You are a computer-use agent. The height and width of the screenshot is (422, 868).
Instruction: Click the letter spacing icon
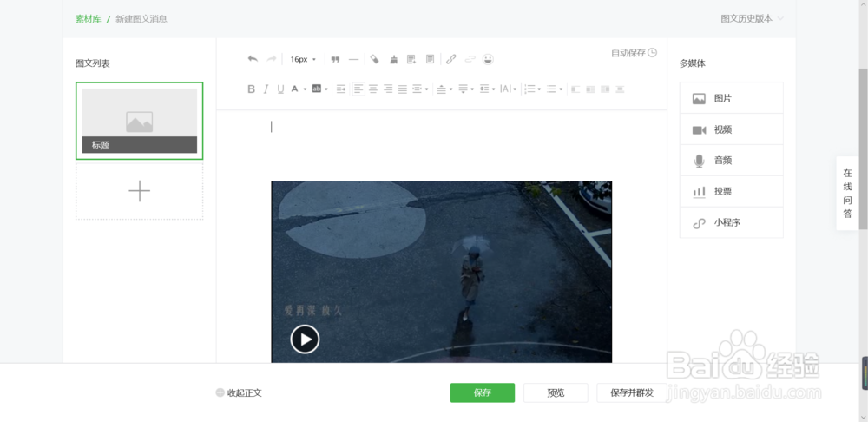(505, 89)
